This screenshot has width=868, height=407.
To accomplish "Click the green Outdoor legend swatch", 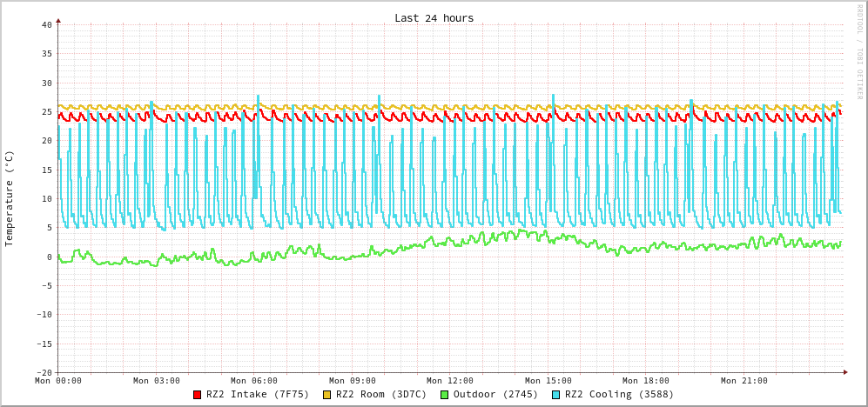I will coord(444,395).
